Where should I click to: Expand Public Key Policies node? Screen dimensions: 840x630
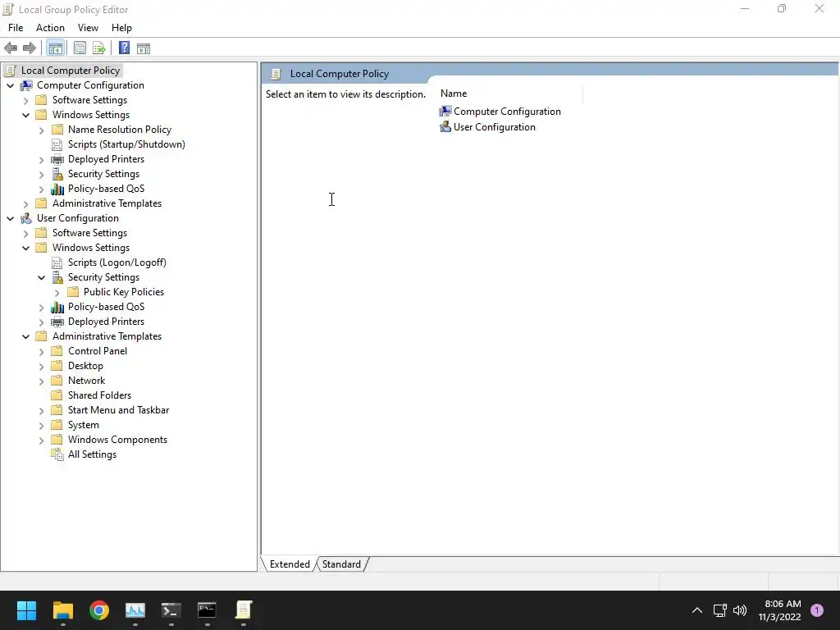(57, 292)
